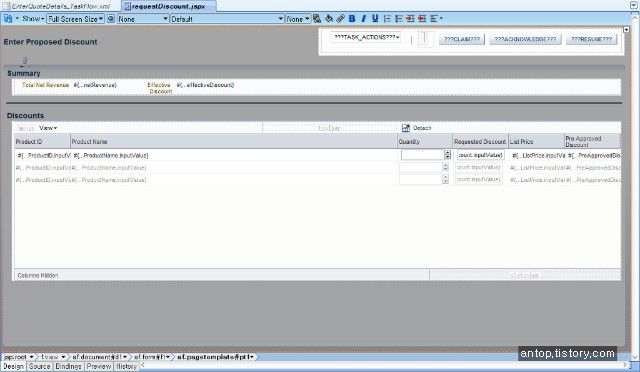The height and width of the screenshot is (372, 640).
Task: Click the Requested Discount field in first row
Action: tap(480, 155)
